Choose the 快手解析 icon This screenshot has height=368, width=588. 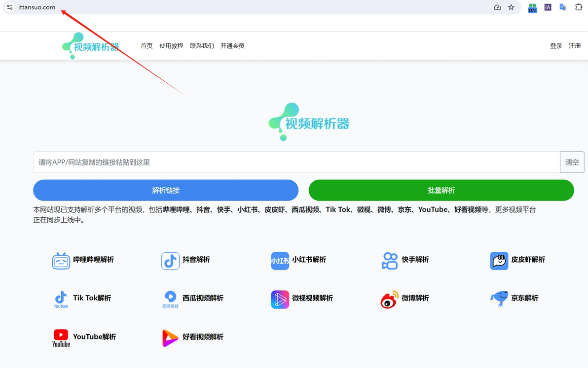pyautogui.click(x=389, y=261)
